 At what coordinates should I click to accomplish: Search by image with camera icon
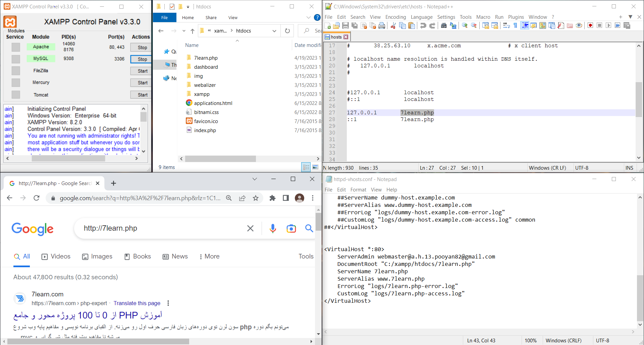pos(291,229)
